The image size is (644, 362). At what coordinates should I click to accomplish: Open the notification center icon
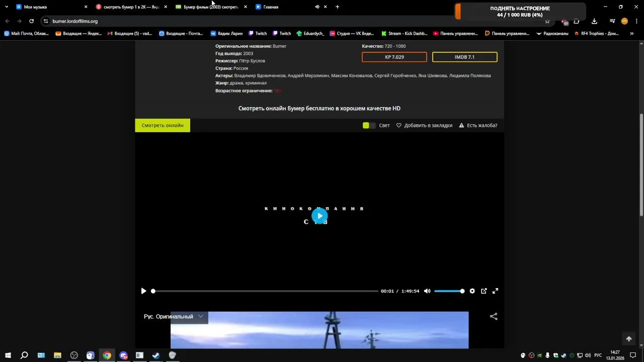[633, 355]
